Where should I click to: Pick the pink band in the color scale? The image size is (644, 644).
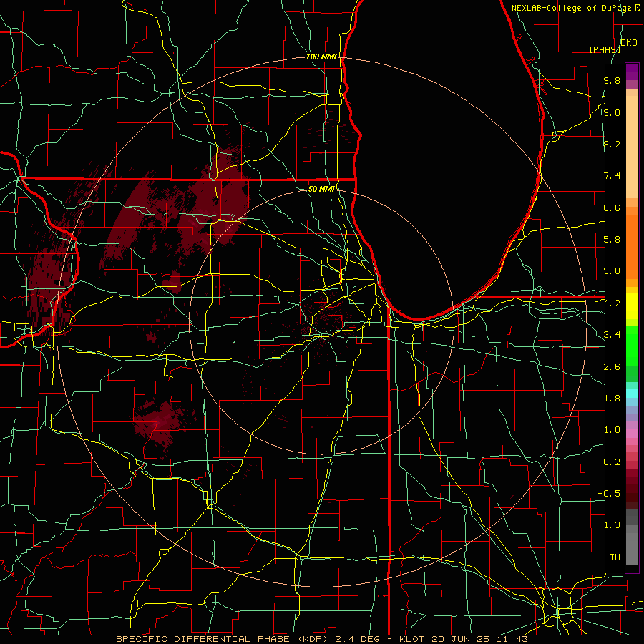(632, 434)
